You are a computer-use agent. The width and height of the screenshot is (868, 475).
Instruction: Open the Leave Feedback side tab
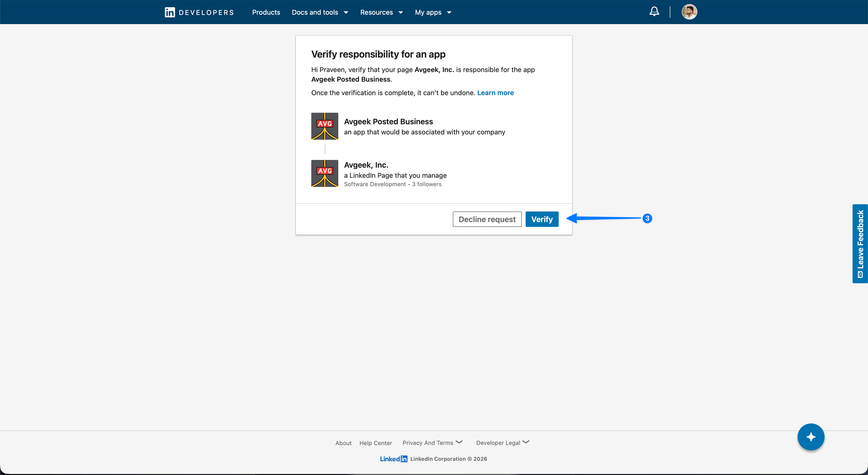(x=860, y=244)
